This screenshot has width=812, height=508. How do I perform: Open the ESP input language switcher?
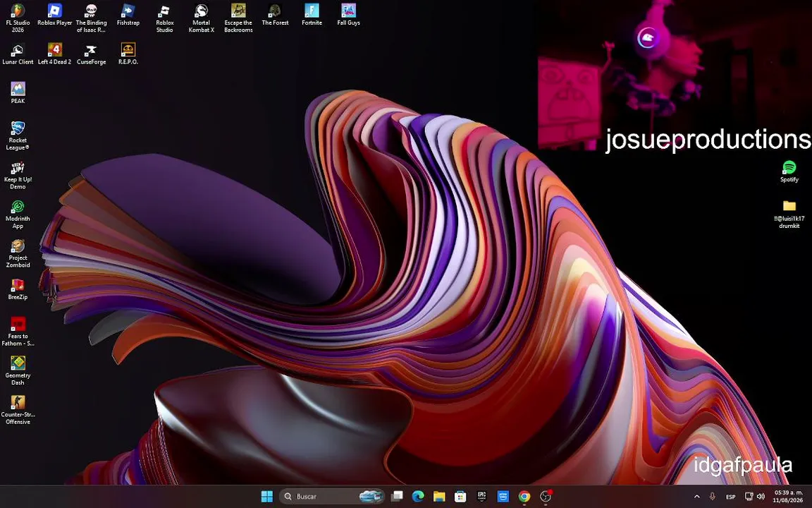(731, 497)
